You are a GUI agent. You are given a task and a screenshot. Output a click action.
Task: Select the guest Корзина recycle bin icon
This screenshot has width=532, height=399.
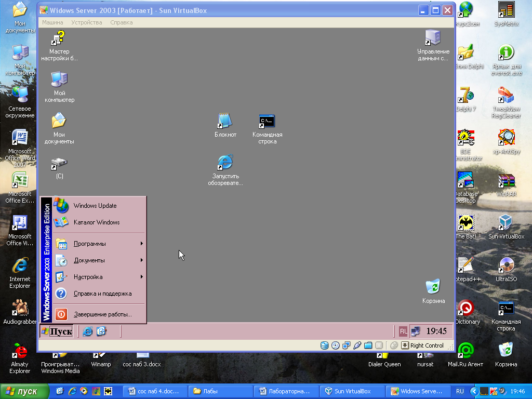click(x=433, y=291)
